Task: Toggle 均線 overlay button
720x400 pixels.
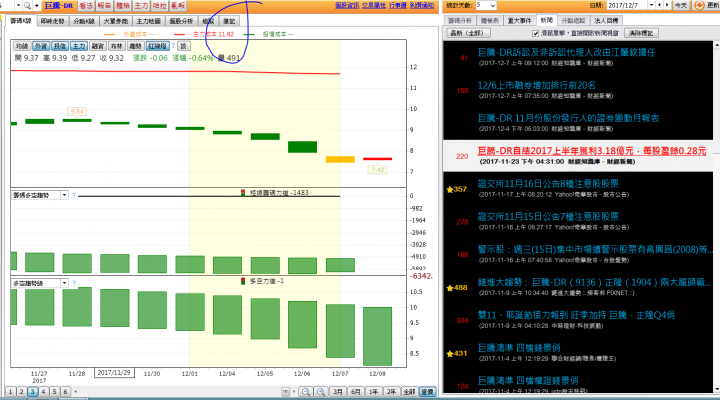Action: click(x=22, y=46)
